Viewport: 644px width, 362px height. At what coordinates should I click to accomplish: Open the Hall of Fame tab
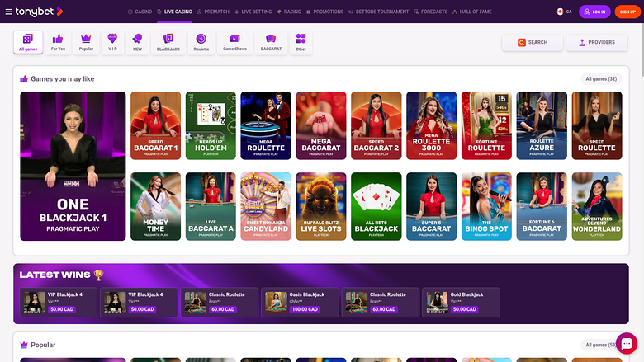click(x=472, y=12)
